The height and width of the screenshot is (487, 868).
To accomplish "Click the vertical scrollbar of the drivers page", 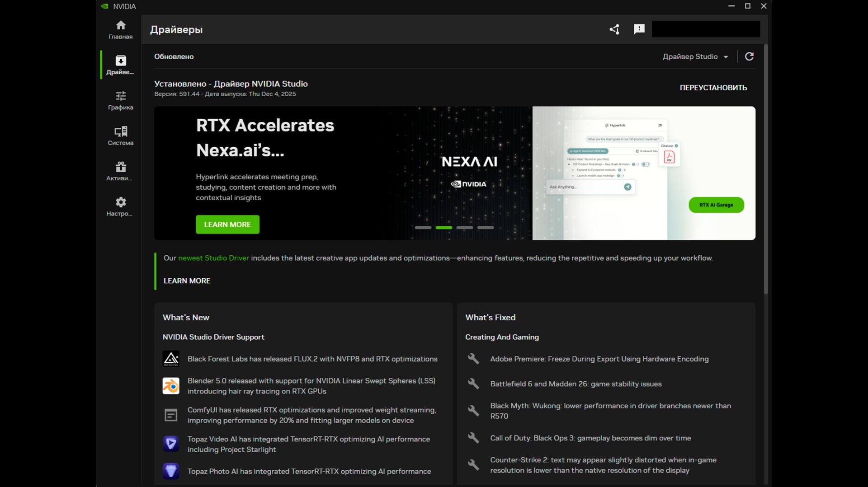I will point(766,170).
